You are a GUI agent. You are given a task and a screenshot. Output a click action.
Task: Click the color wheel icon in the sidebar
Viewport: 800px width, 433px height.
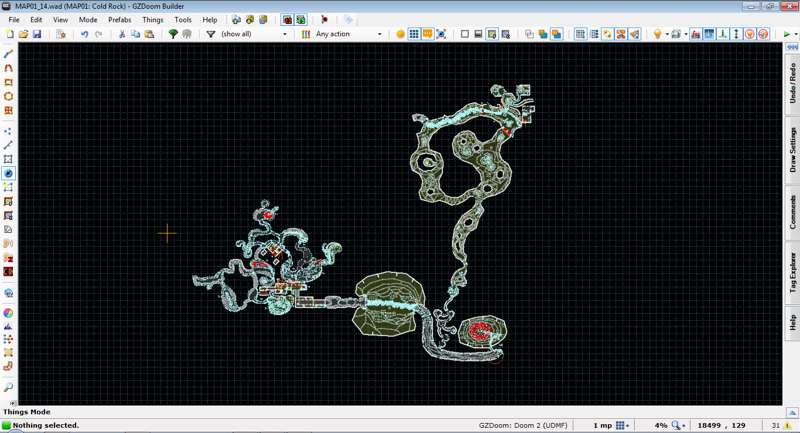click(x=8, y=313)
